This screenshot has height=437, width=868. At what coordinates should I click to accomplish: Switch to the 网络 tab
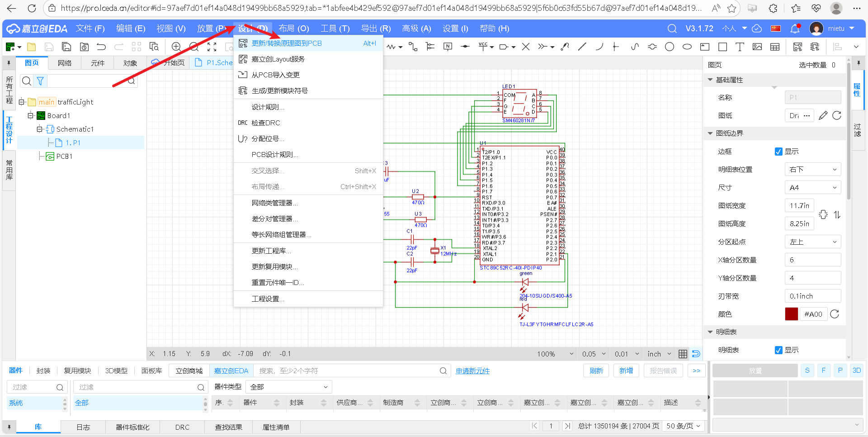click(x=65, y=63)
